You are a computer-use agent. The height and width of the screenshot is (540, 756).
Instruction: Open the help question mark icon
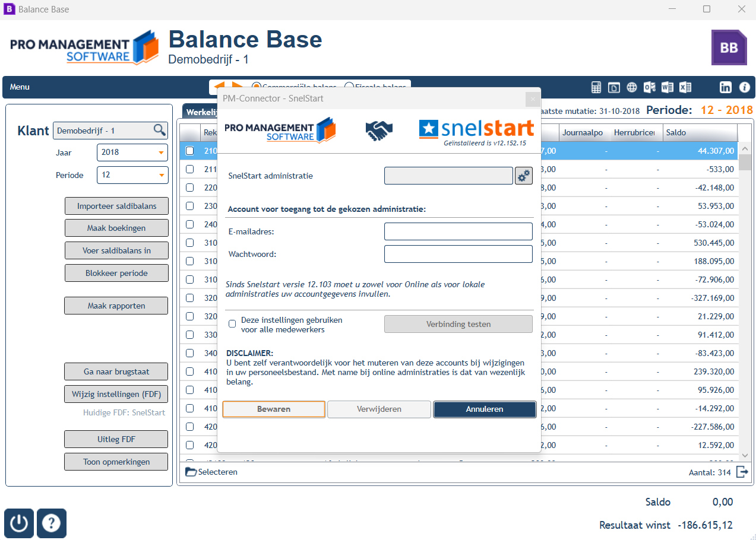point(52,523)
